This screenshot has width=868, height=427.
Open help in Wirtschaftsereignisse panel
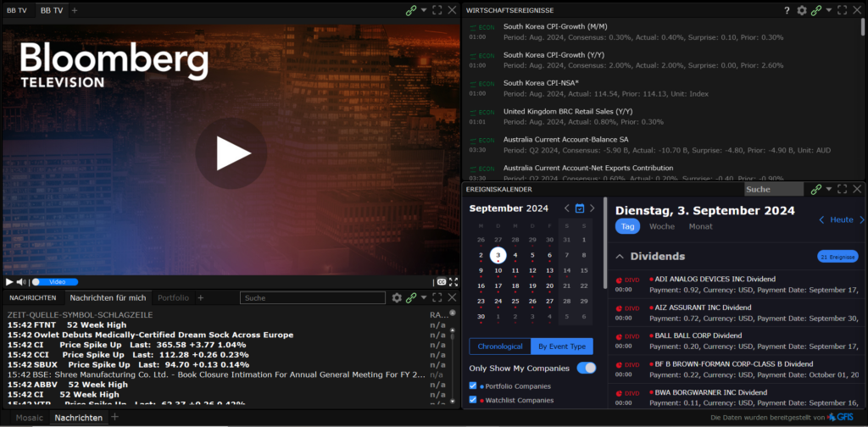[787, 10]
